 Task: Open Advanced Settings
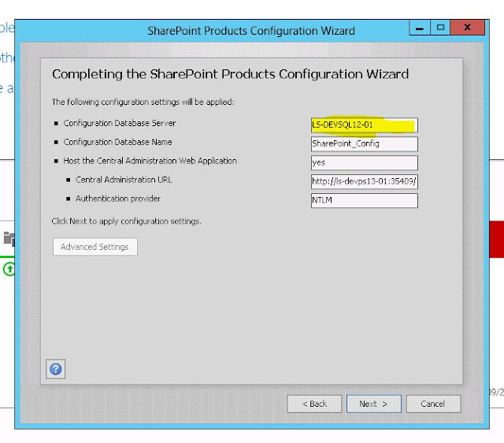pyautogui.click(x=94, y=247)
